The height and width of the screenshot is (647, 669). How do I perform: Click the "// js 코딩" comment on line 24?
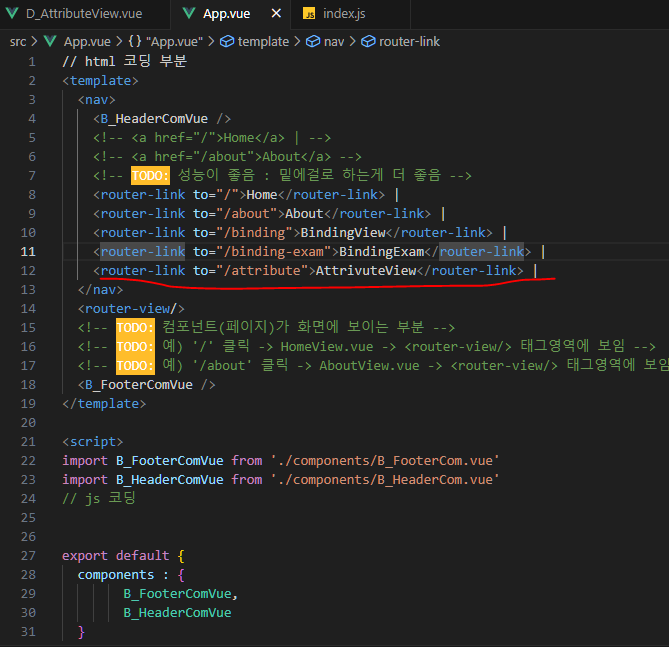tap(99, 498)
